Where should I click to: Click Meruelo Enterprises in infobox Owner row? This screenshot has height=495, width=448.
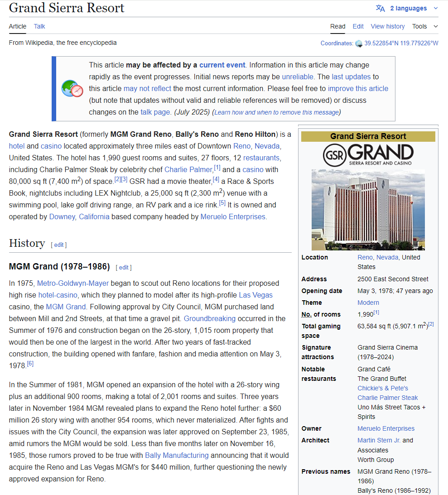point(386,429)
